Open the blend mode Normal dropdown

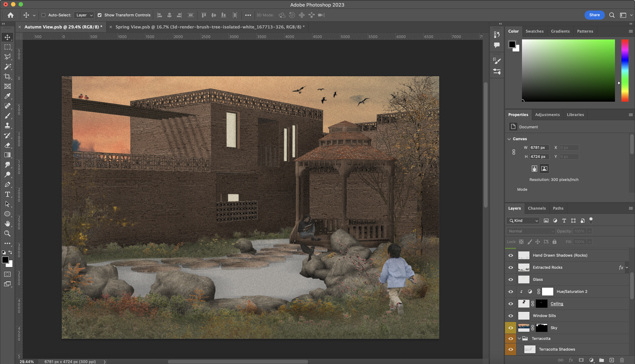point(531,231)
